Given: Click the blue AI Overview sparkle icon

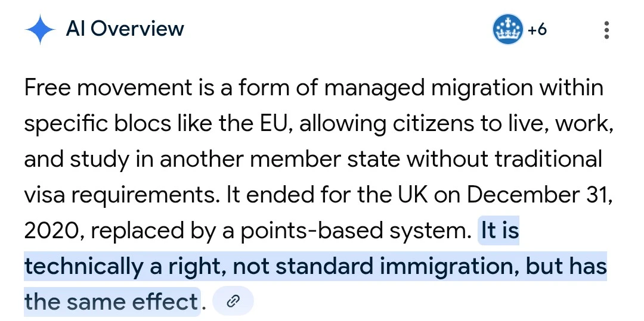Looking at the screenshot, I should [40, 29].
